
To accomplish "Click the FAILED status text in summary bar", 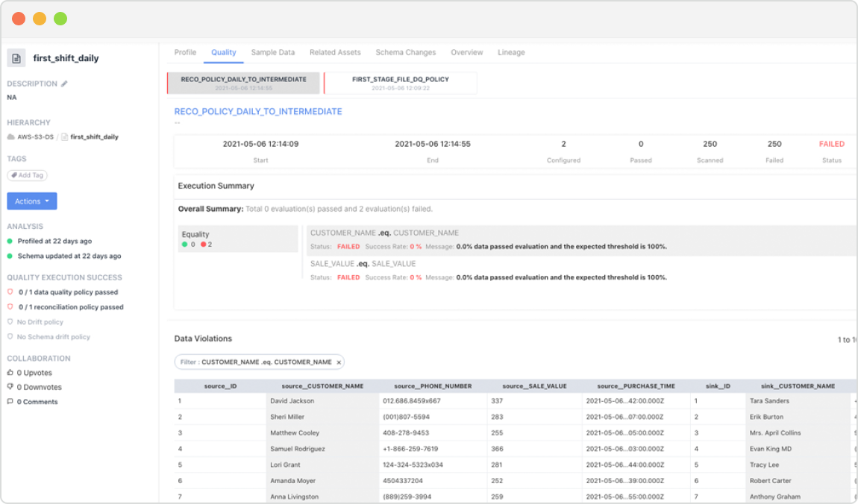I will pos(831,144).
